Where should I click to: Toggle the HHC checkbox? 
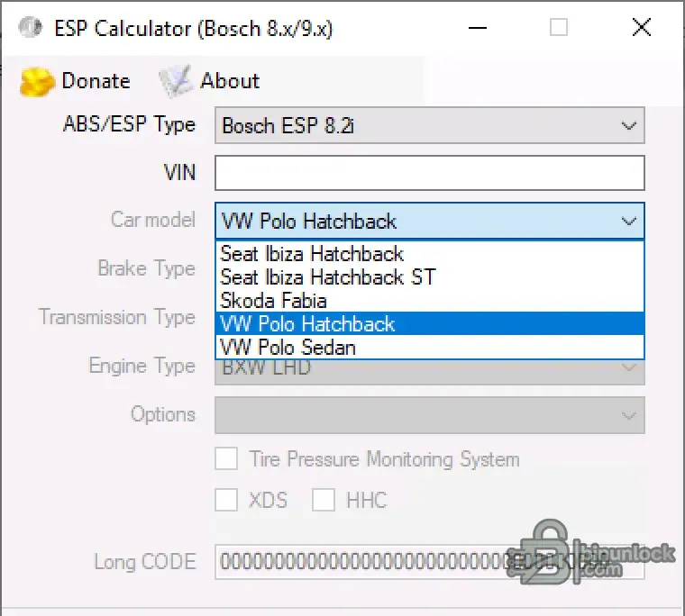point(324,500)
